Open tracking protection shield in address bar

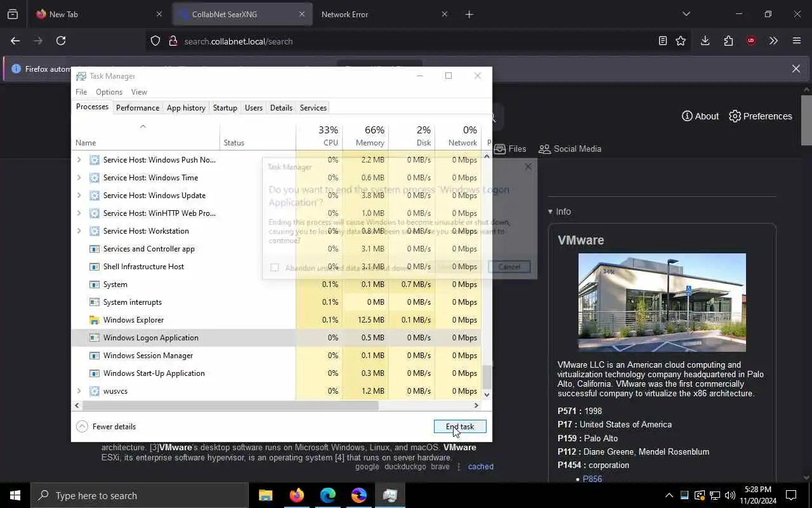(x=155, y=41)
